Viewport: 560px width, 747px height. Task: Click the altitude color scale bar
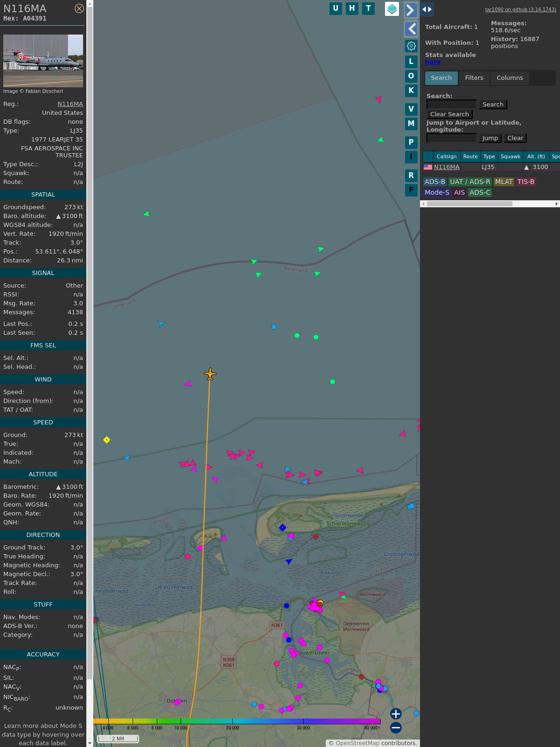click(x=237, y=721)
